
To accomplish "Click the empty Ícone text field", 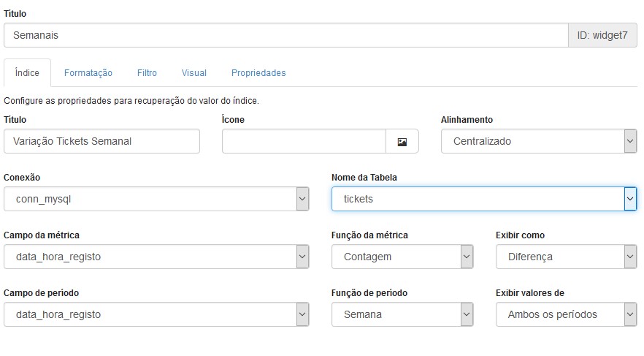I will [304, 141].
